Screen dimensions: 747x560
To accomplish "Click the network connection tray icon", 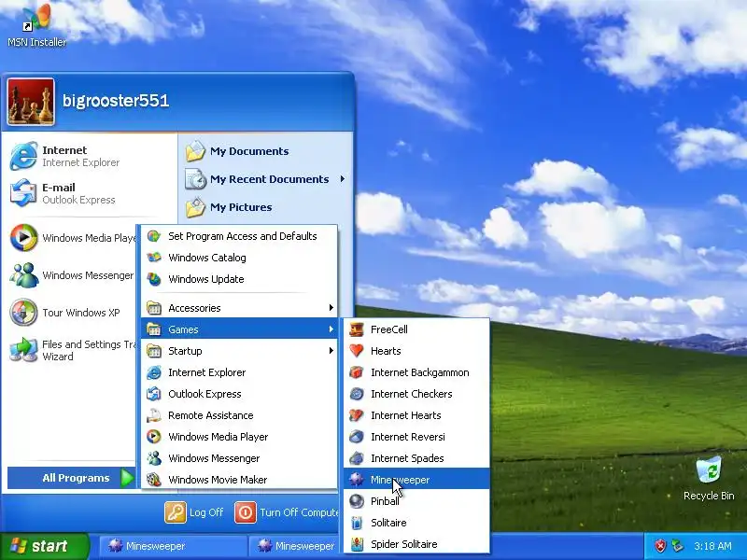I will (677, 546).
